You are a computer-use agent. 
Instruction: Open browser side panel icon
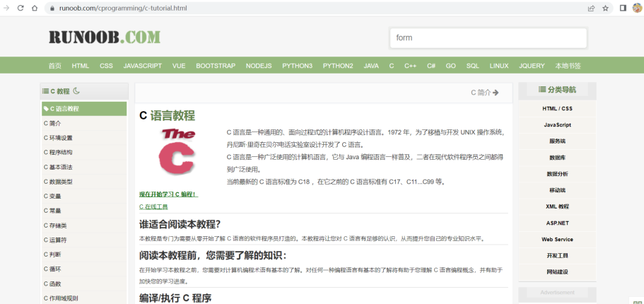[x=623, y=8]
